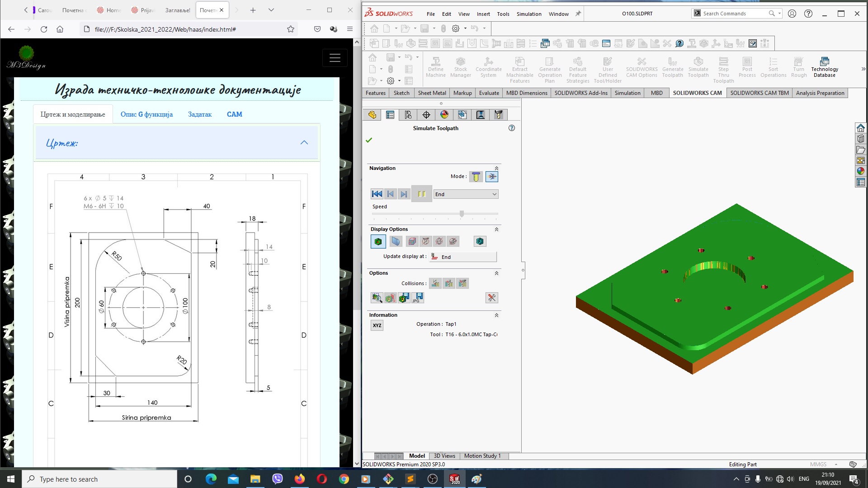Click Generate Toolpath command

(x=673, y=67)
